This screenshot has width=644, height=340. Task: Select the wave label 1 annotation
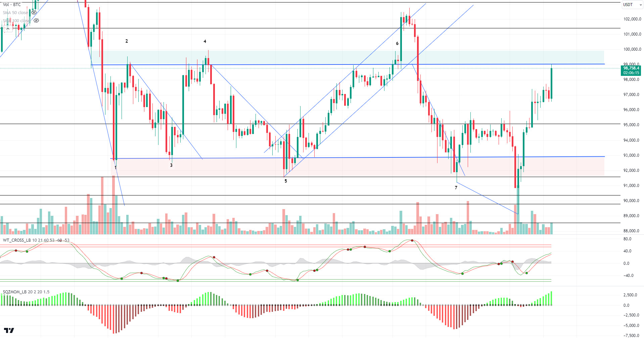(116, 167)
